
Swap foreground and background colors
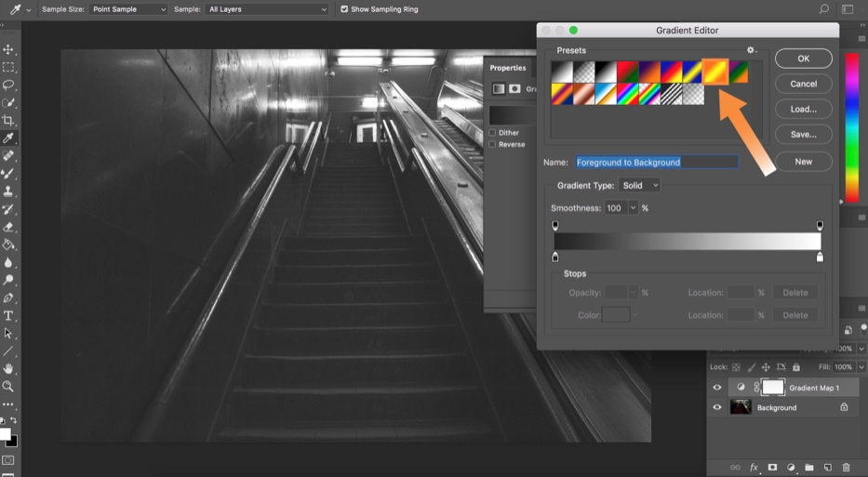pos(14,421)
